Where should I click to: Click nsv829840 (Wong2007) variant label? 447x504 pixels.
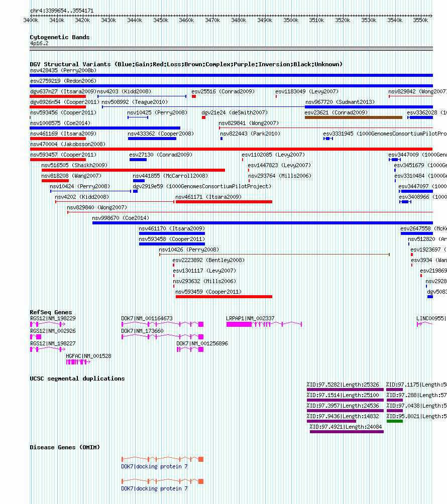(97, 208)
